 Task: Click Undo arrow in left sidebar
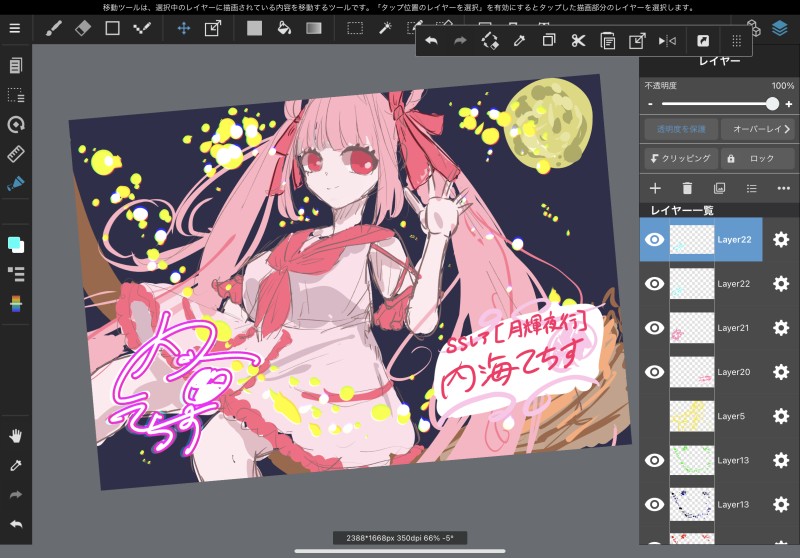(x=16, y=524)
